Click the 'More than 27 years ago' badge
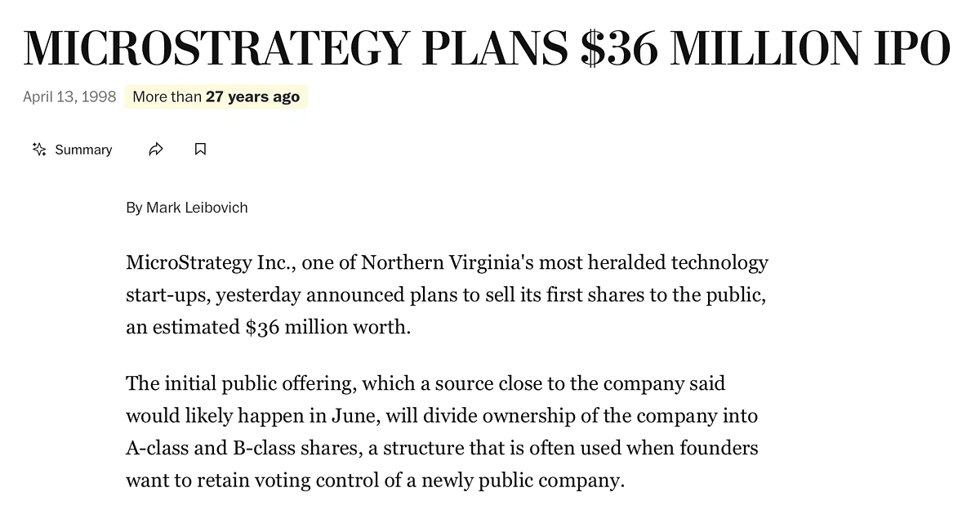Viewport: 980px width, 510px height. [x=216, y=96]
